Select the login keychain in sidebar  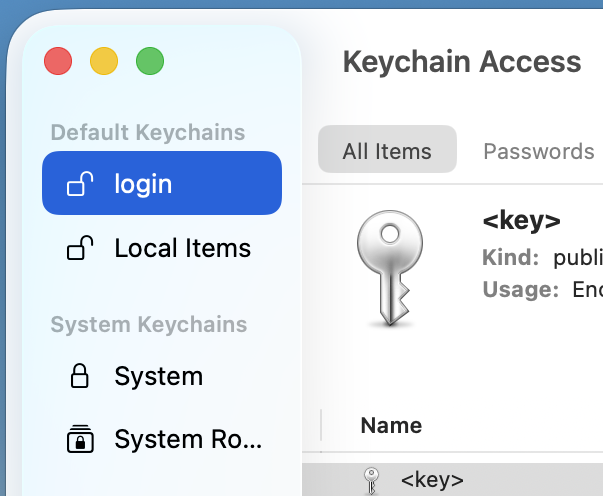162,184
